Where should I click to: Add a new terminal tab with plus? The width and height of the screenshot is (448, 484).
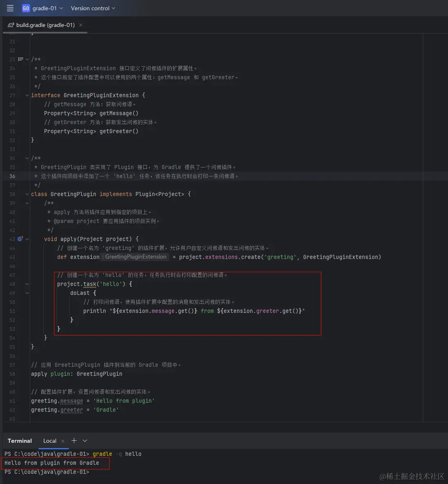tap(74, 440)
